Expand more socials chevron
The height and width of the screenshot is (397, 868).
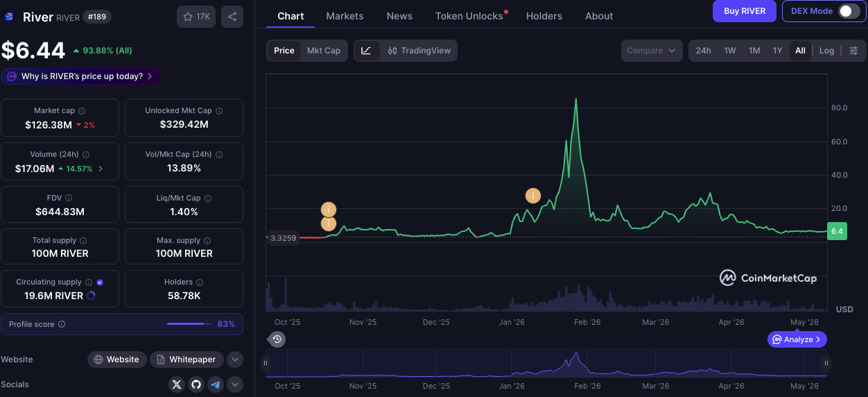click(235, 385)
